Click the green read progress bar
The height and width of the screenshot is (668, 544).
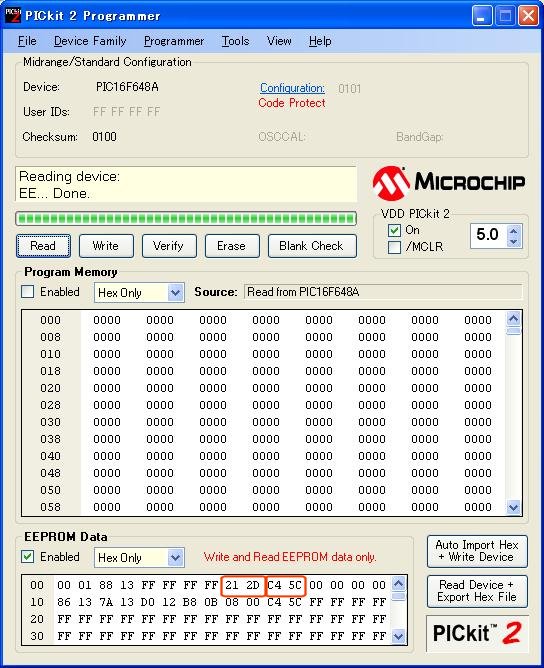(186, 219)
